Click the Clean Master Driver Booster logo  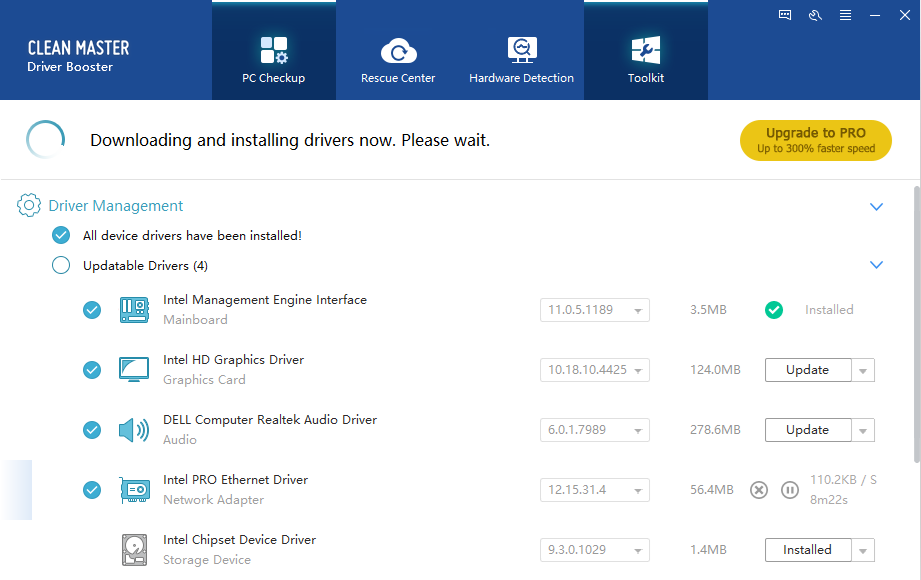point(78,56)
